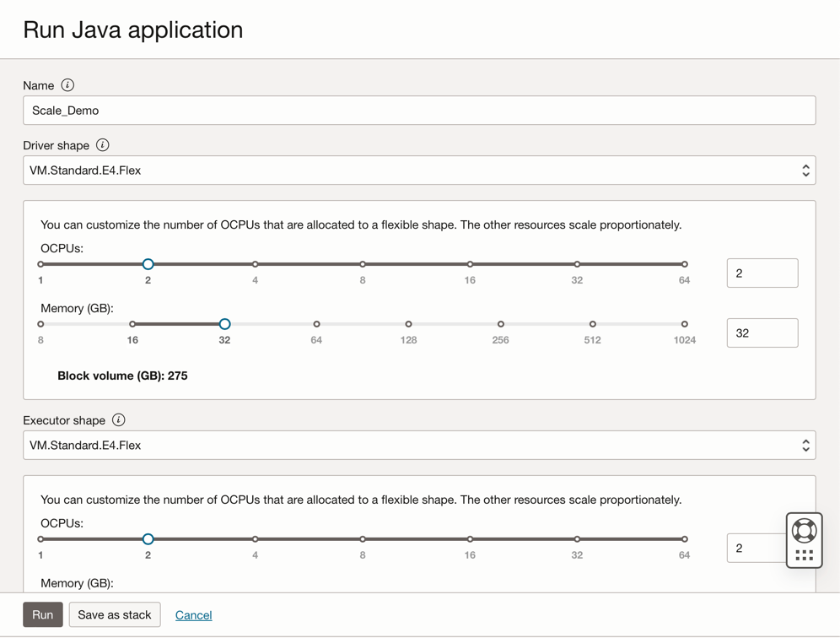Click the 'Run Java application' heading
840x638 pixels.
[x=133, y=30]
